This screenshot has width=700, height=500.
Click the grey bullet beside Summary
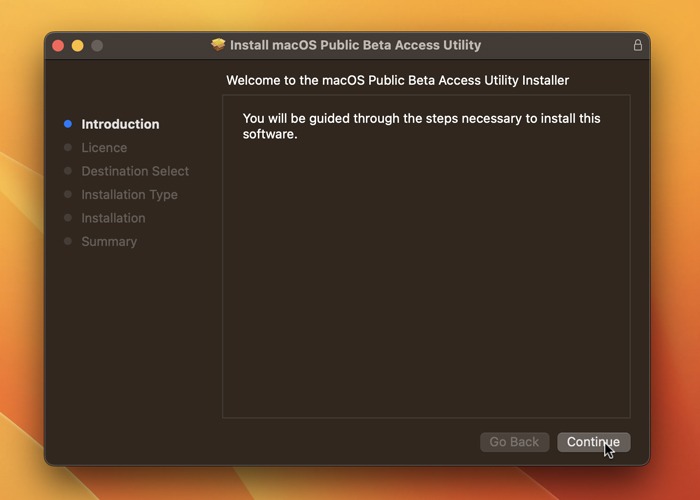(68, 241)
